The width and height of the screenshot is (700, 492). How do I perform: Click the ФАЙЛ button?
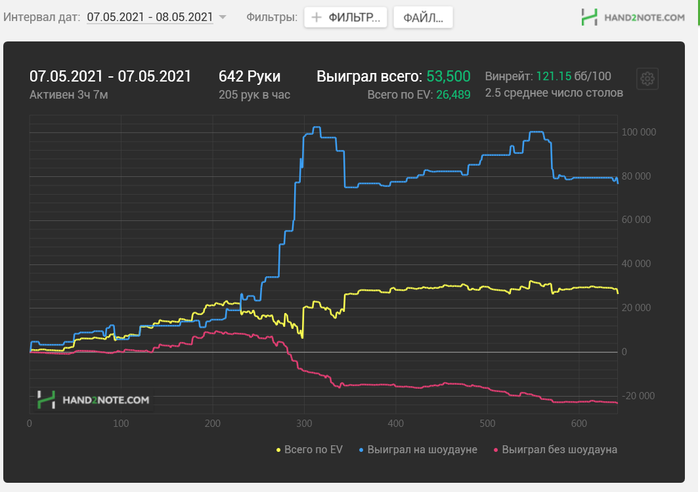point(423,17)
